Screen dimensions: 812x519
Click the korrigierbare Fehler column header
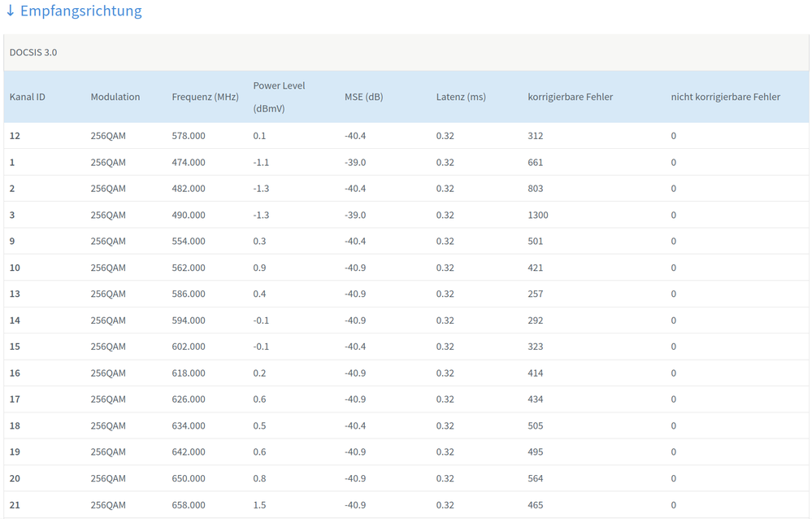point(570,97)
